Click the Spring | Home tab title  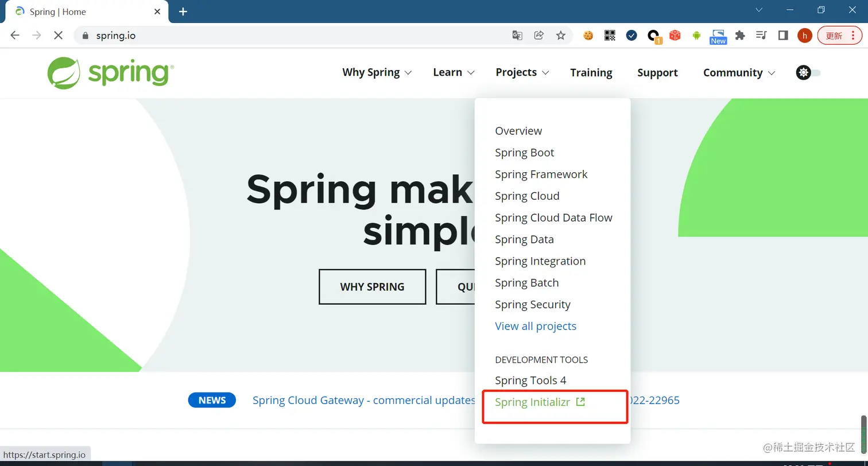coord(58,11)
